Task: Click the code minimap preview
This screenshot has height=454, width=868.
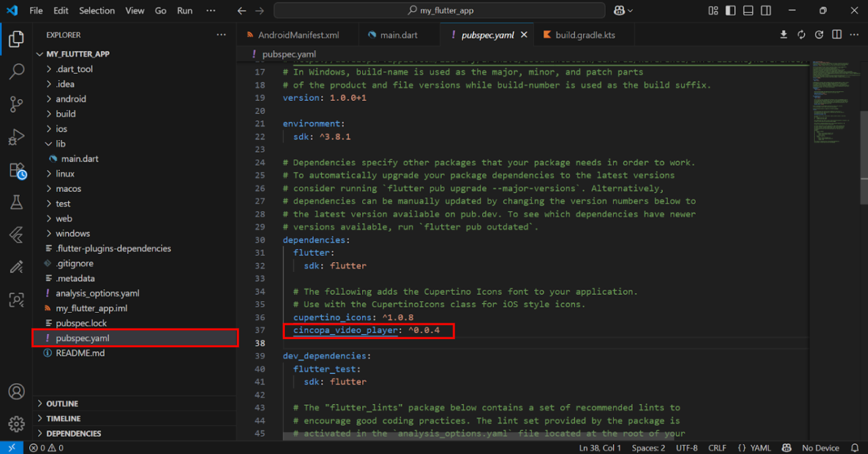Action: click(835, 102)
